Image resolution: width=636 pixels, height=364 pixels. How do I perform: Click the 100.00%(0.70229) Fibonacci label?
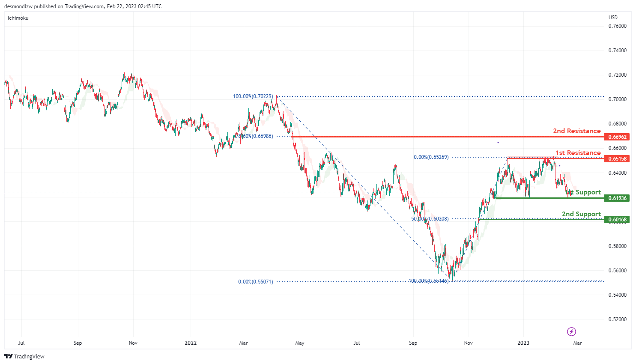(253, 96)
